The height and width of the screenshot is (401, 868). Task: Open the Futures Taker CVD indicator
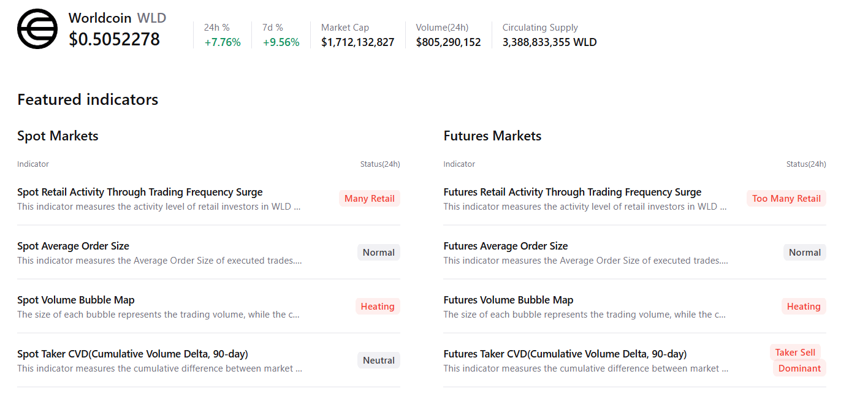pos(565,354)
